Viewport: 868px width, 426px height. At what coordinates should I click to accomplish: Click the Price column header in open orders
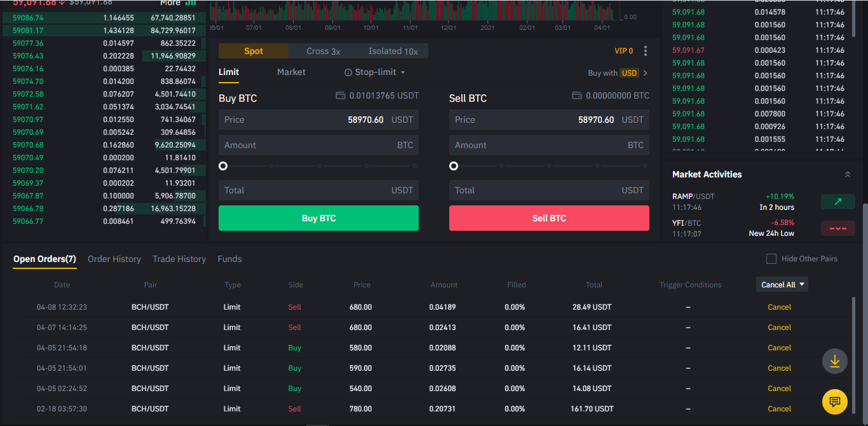(362, 285)
